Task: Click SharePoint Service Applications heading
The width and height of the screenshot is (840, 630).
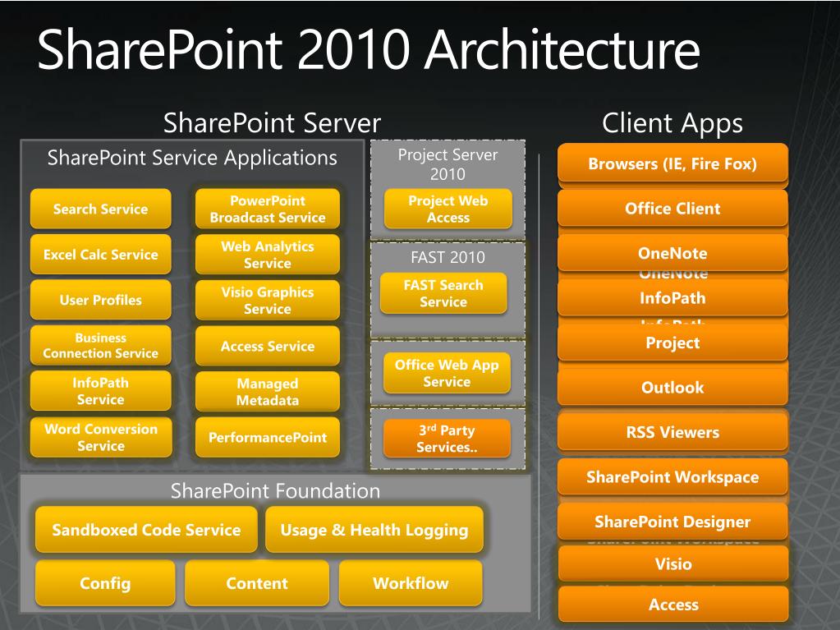Action: pyautogui.click(x=192, y=158)
